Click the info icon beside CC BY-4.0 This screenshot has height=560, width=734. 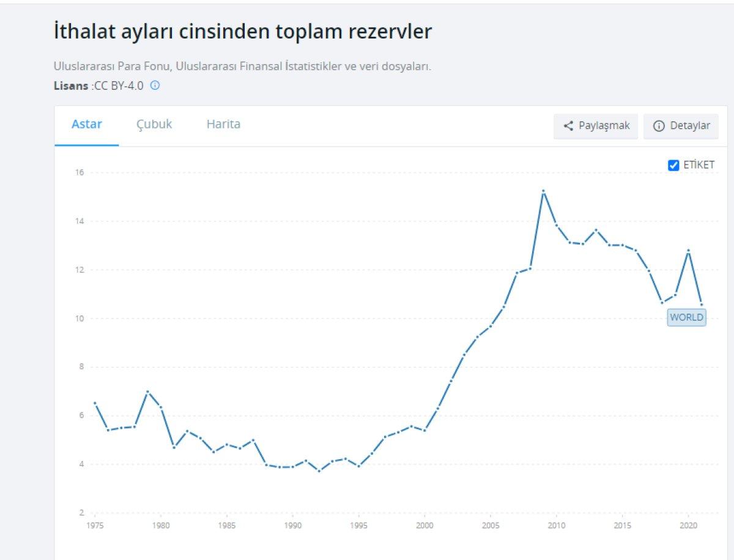tap(155, 86)
